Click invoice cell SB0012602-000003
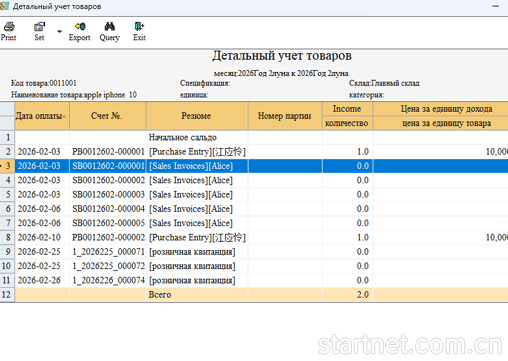This screenshot has height=361, width=508. [x=108, y=195]
